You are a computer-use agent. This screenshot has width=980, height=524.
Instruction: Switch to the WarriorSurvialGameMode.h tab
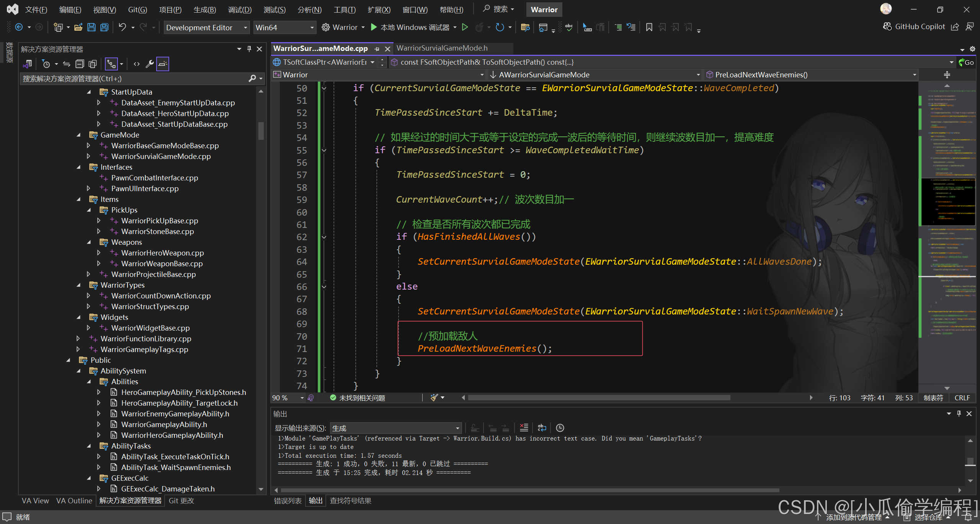tap(442, 48)
